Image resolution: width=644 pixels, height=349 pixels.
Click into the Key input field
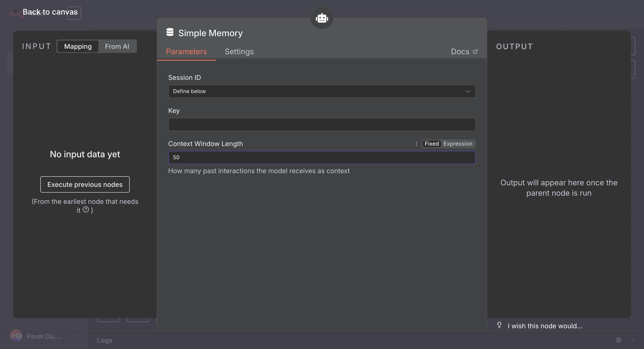click(x=322, y=124)
